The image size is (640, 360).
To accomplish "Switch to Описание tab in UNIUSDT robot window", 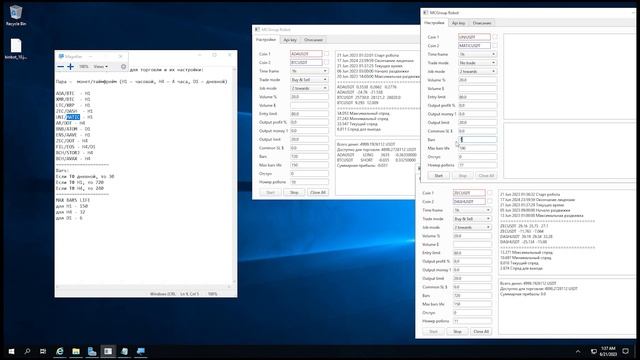I will (482, 23).
